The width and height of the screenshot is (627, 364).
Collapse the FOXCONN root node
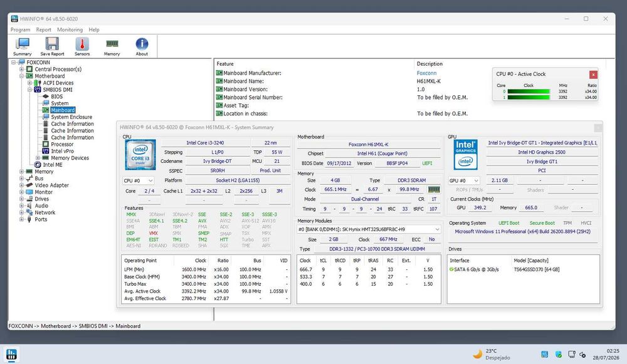click(x=14, y=62)
